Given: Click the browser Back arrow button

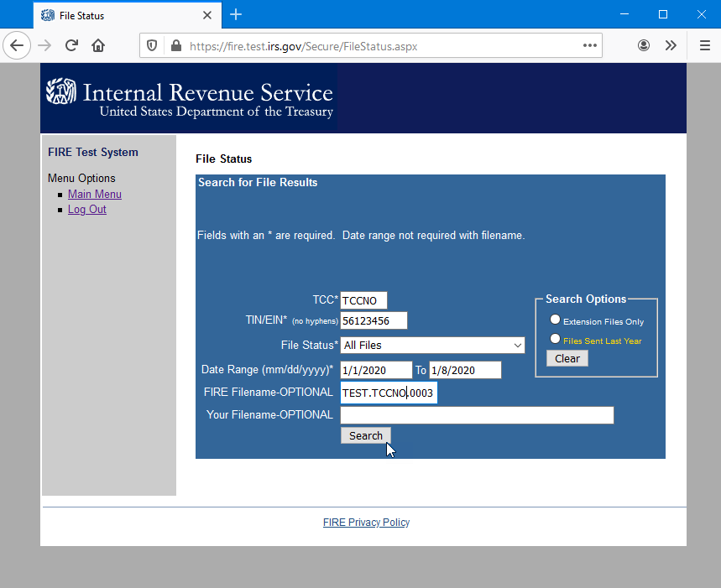Looking at the screenshot, I should tap(17, 45).
